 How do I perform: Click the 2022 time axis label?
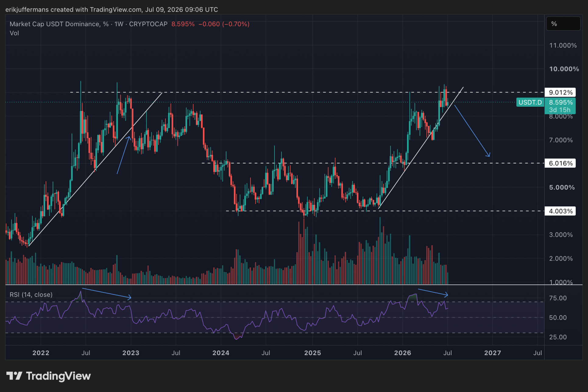(x=41, y=353)
